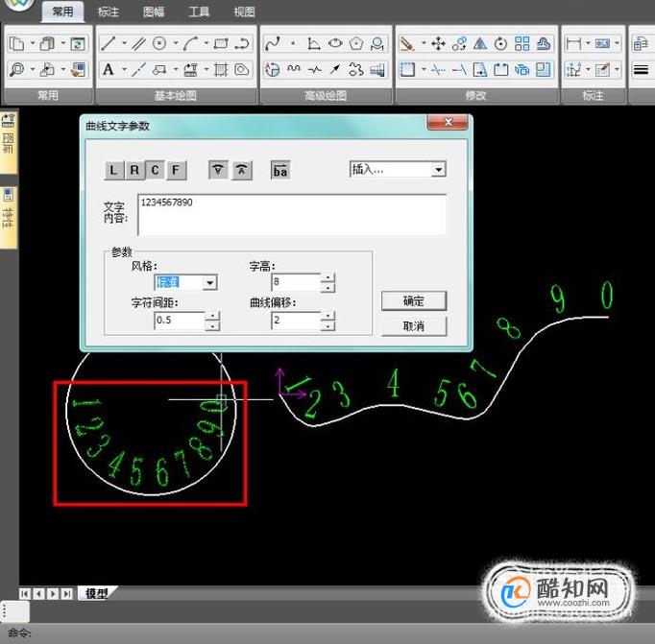The width and height of the screenshot is (655, 644).
Task: Close the 曲线文字参数 dialog
Action: pos(448,122)
